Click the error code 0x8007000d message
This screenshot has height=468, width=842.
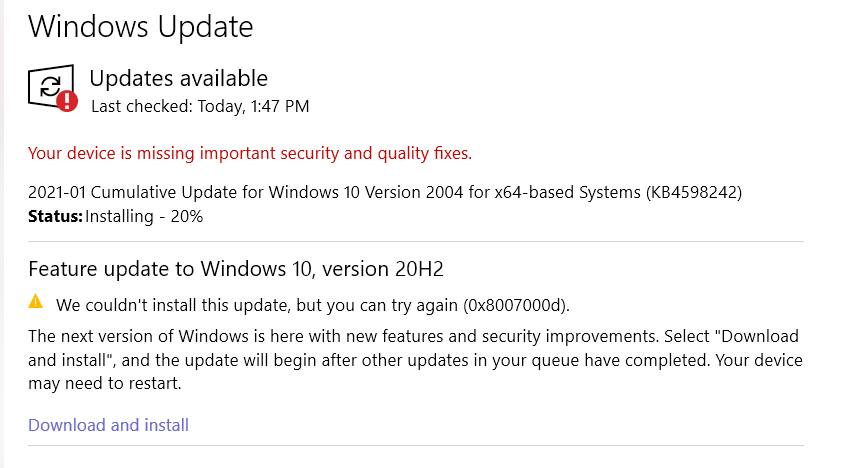tap(313, 305)
